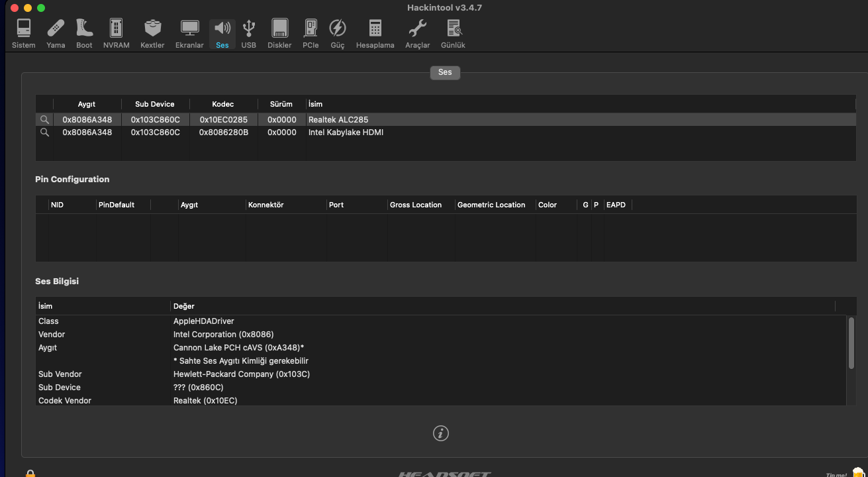The image size is (868, 477).
Task: Open the Yama patch section
Action: [x=56, y=33]
